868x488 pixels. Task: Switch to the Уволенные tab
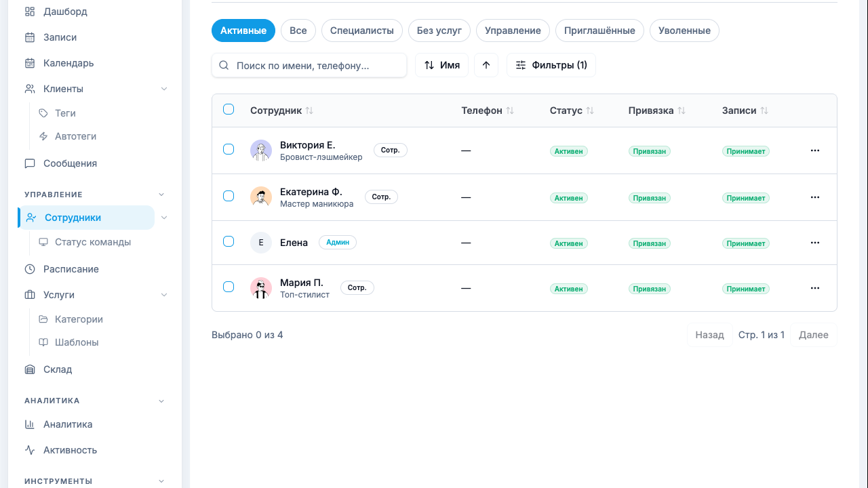click(x=684, y=30)
